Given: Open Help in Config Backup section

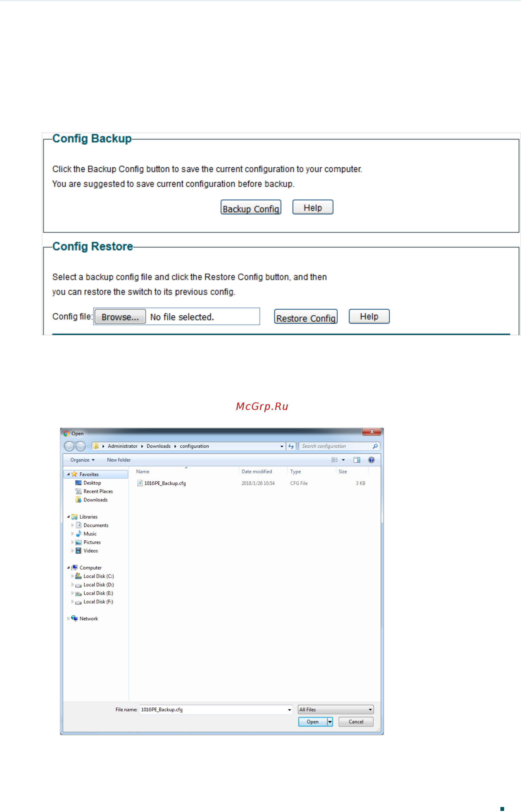Looking at the screenshot, I should tap(312, 207).
